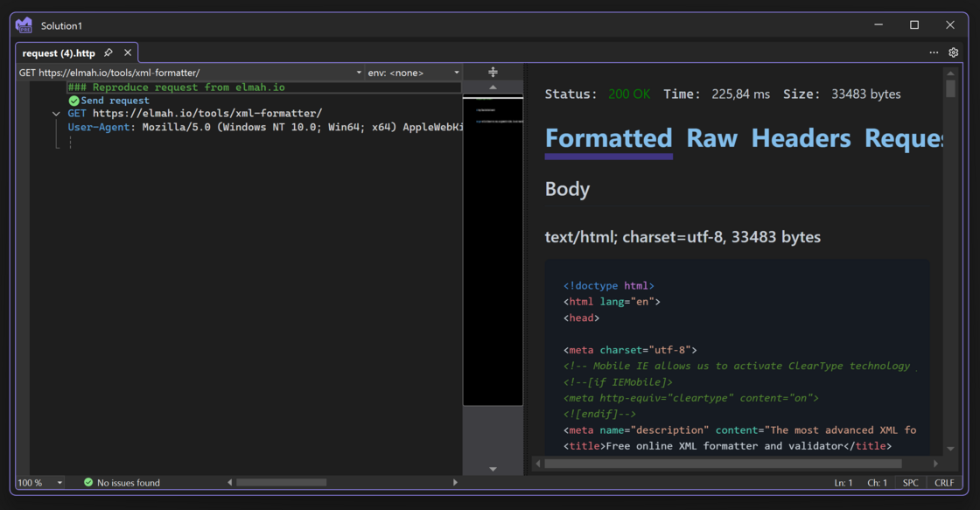Open tab overflow ellipsis menu

933,52
